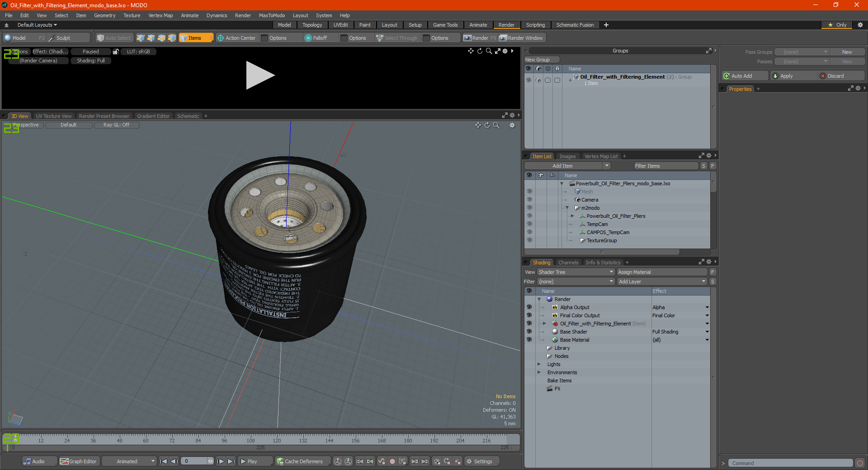The width and height of the screenshot is (868, 470).
Task: Select the Vertices selection mode icon
Action: (x=141, y=38)
